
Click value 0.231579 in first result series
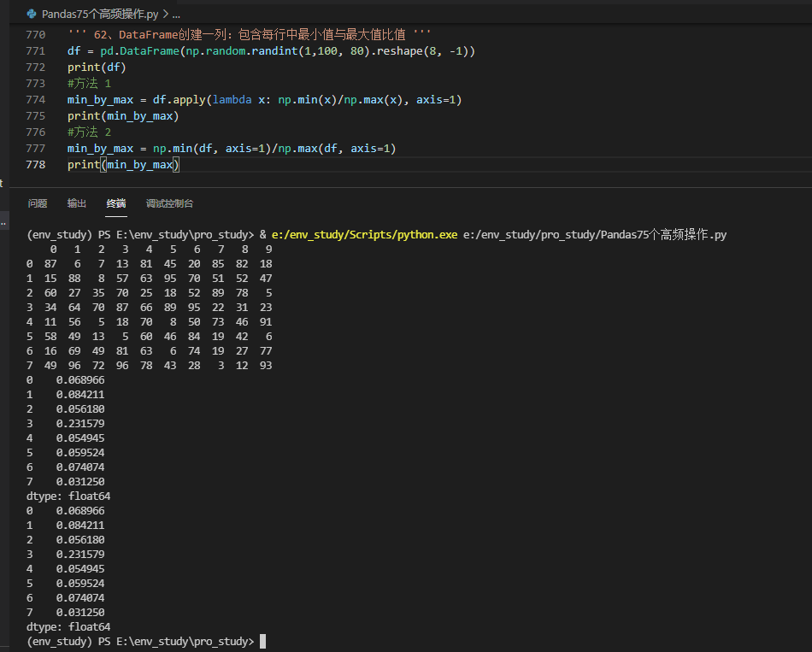[80, 424]
